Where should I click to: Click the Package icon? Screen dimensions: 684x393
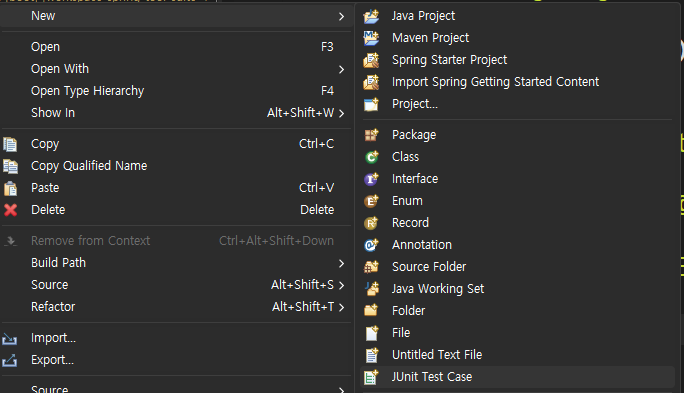coord(371,135)
